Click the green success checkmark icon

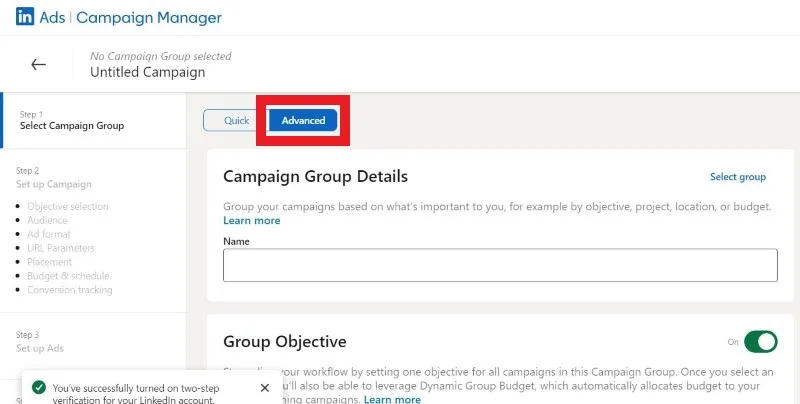tap(39, 388)
